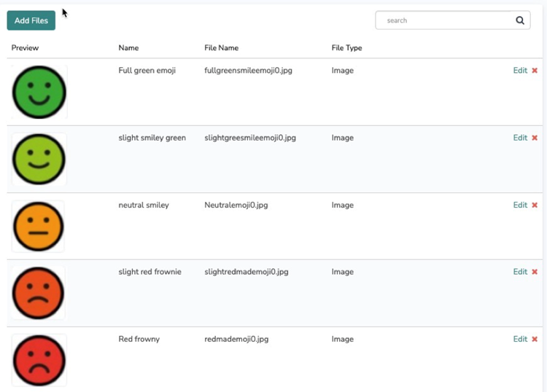This screenshot has height=392, width=547.
Task: Click the File Type column header
Action: click(x=346, y=48)
